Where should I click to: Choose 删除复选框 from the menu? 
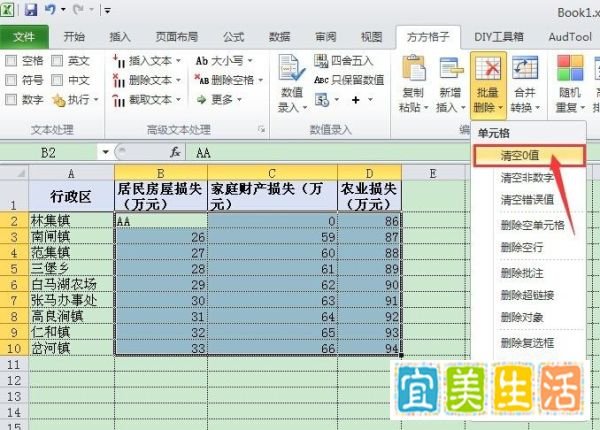click(x=529, y=343)
